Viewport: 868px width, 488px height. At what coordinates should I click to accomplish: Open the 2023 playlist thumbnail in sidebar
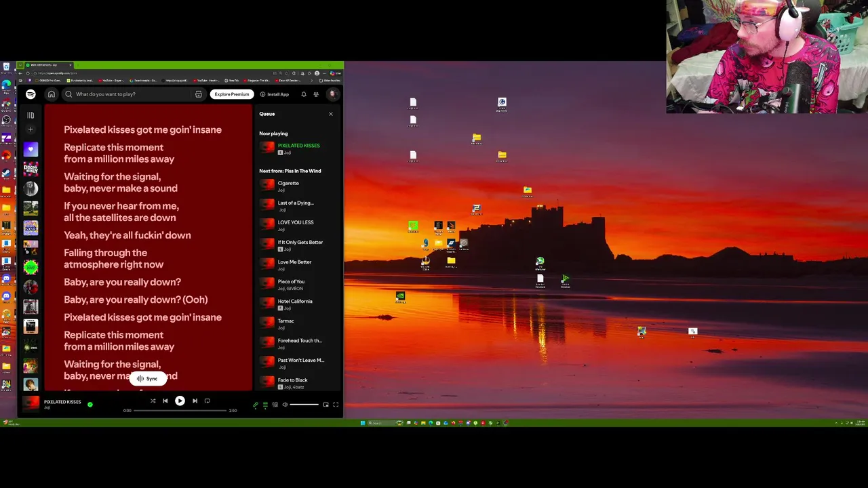[x=31, y=228]
